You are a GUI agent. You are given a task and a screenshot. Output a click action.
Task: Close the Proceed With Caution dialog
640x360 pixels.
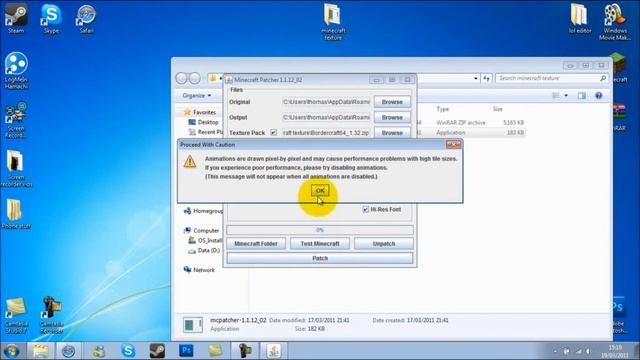pyautogui.click(x=453, y=144)
